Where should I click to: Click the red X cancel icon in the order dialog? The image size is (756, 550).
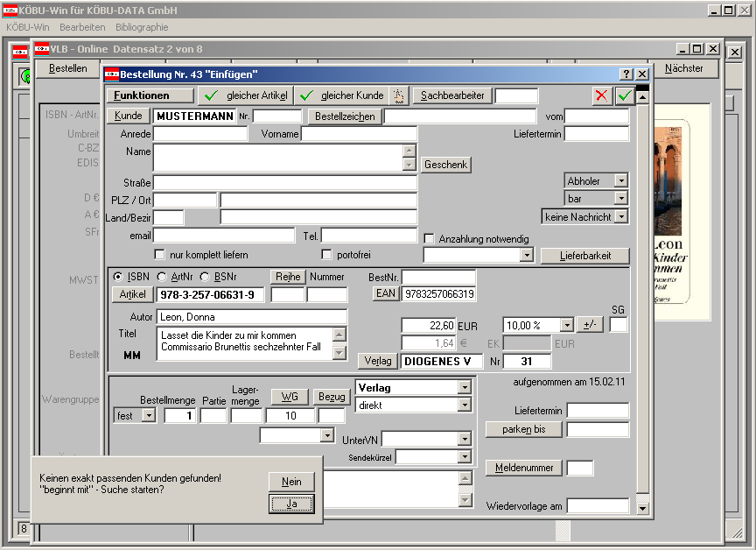coord(602,95)
